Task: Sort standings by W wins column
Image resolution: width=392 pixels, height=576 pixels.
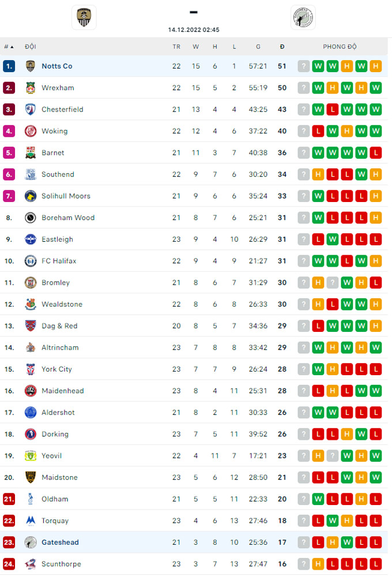Action: [x=195, y=47]
